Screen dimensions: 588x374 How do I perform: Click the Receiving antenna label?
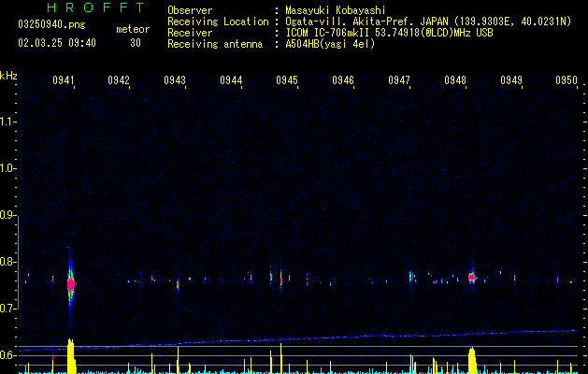215,44
